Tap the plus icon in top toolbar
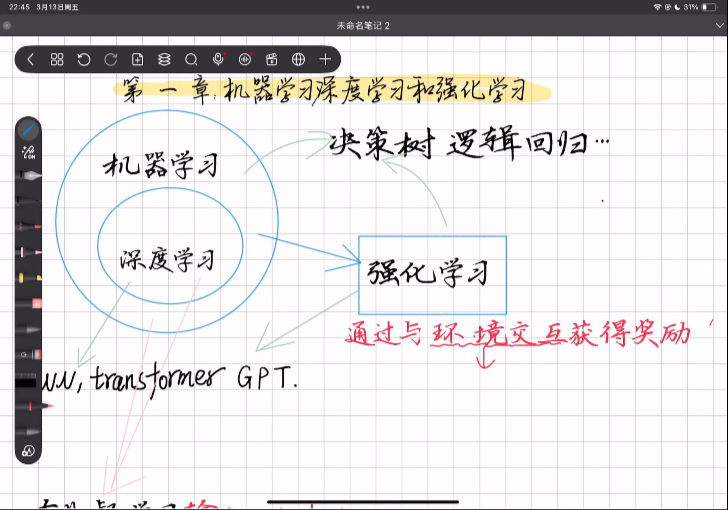Viewport: 728px width, 510px height. click(x=325, y=59)
